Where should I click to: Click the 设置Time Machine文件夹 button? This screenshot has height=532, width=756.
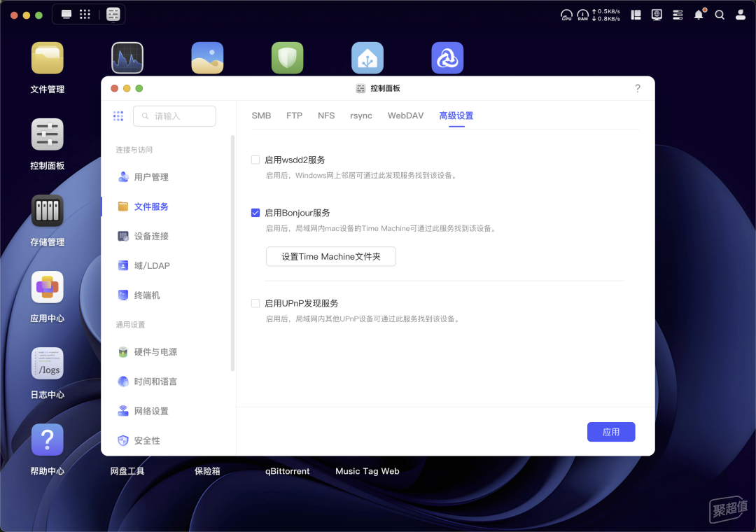pyautogui.click(x=330, y=257)
